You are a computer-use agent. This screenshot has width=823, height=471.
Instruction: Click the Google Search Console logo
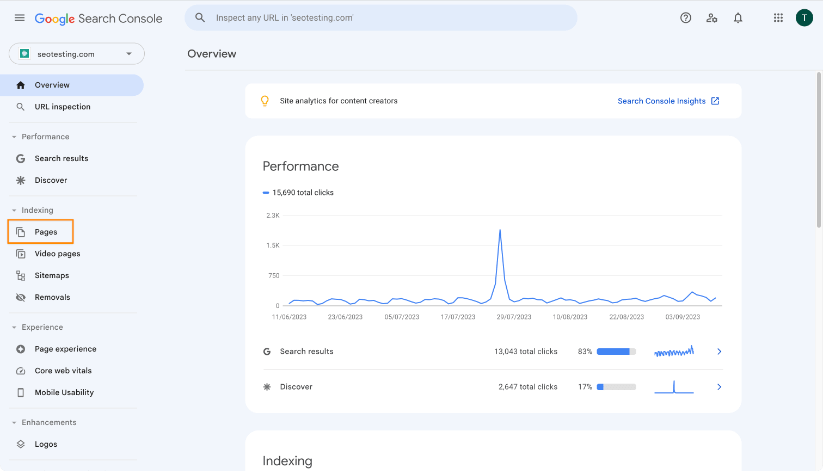coord(98,18)
